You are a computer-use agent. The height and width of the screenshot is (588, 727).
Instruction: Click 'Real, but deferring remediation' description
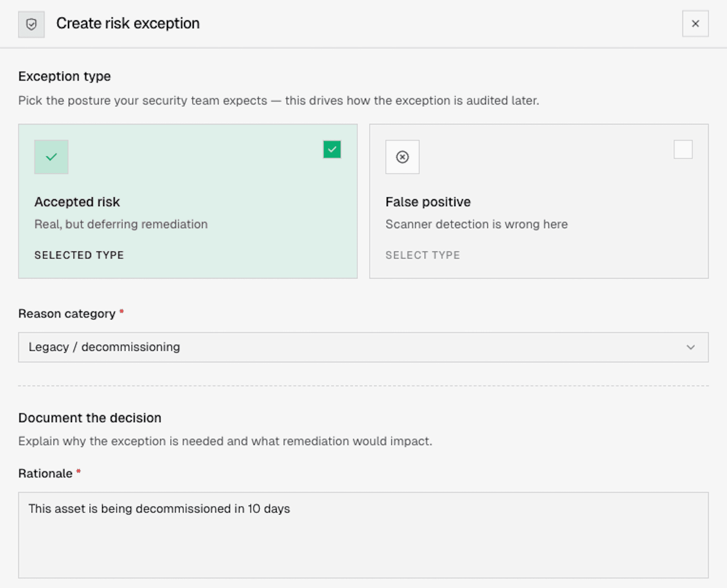coord(121,224)
